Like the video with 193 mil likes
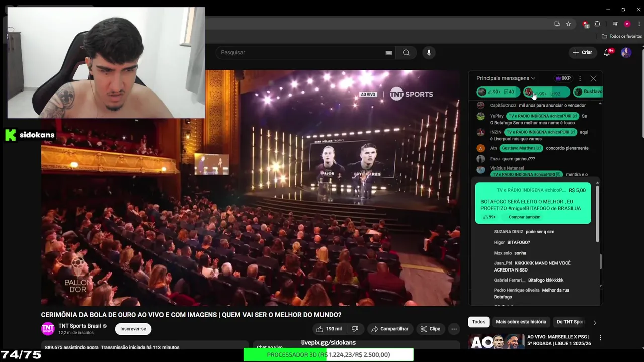The image size is (644, 362). [329, 329]
